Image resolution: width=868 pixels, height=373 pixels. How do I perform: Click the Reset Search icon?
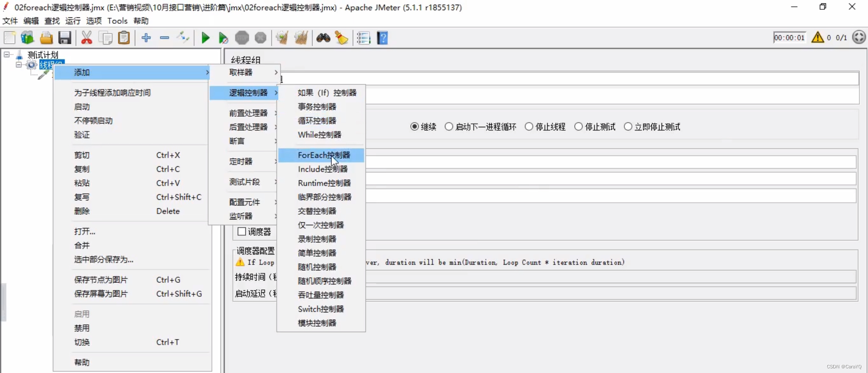pyautogui.click(x=342, y=38)
